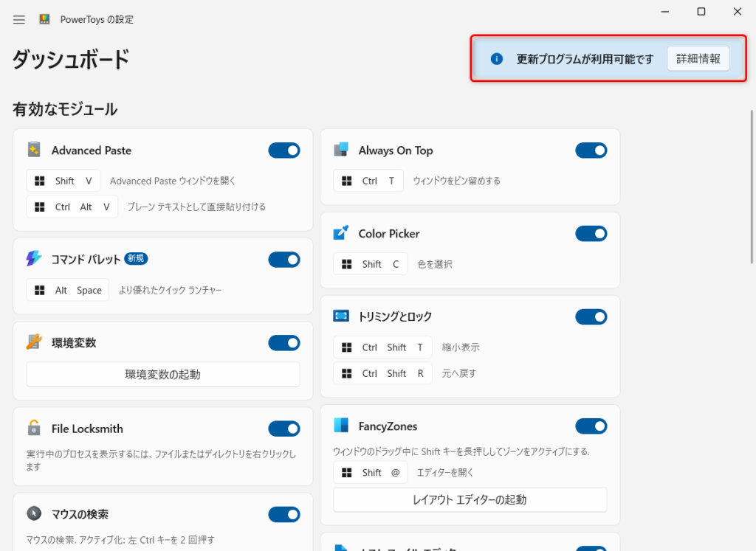Click the コマンド パレット module title
Viewport: 756px width, 551px height.
[86, 260]
